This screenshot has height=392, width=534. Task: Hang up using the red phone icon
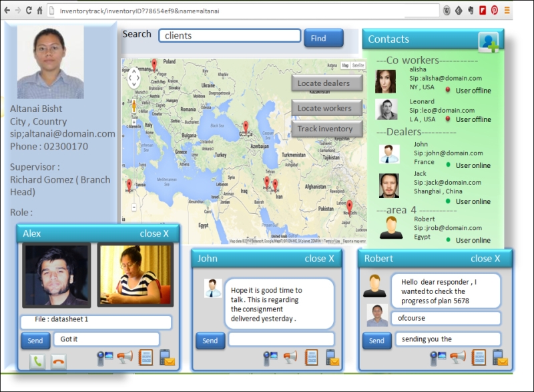point(57,362)
